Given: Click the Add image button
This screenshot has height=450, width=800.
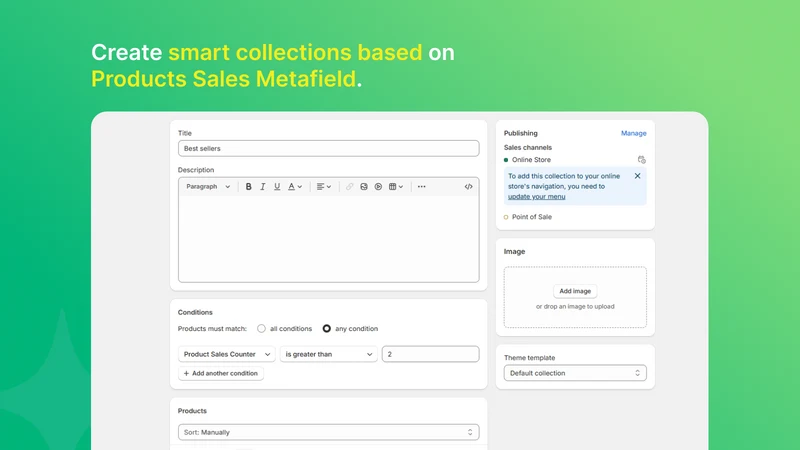Looking at the screenshot, I should click(x=575, y=291).
